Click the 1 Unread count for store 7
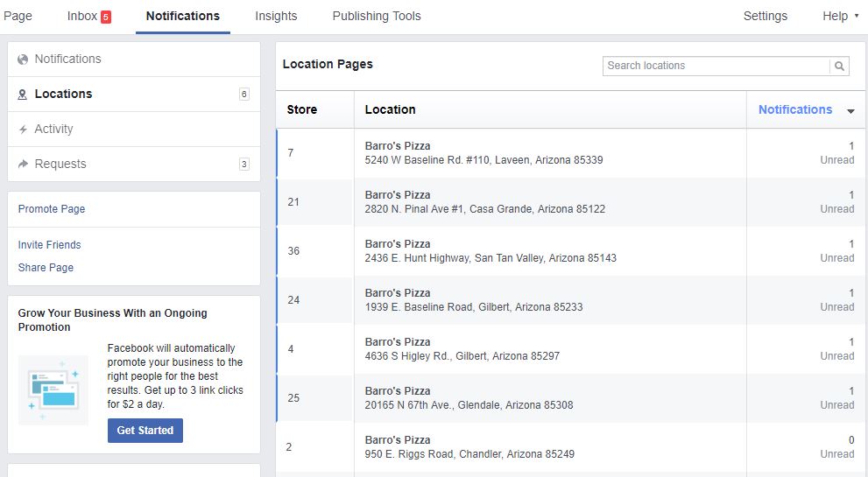The width and height of the screenshot is (868, 477). click(837, 153)
